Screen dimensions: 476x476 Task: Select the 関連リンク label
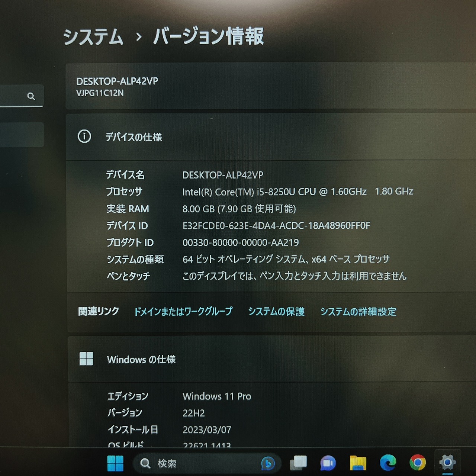[99, 311]
